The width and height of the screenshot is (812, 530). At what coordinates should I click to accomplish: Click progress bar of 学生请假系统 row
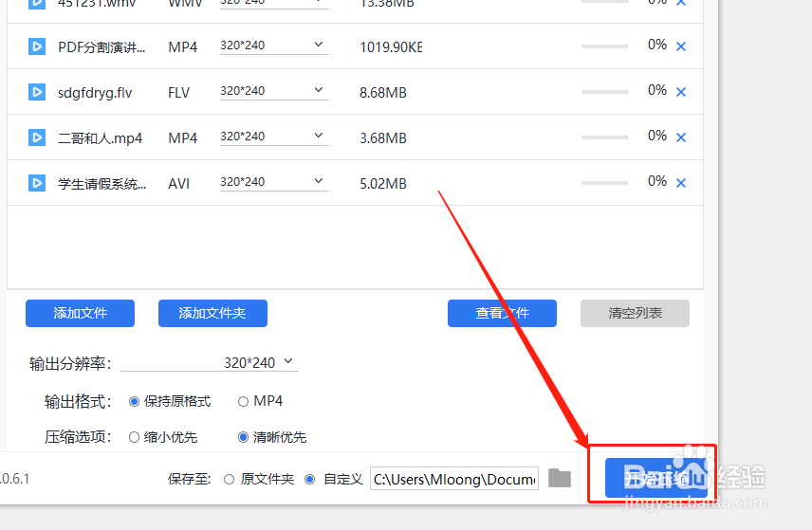point(605,183)
